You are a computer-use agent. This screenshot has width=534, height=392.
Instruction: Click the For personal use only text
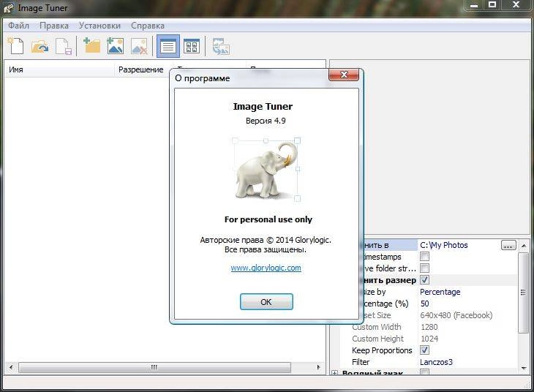pyautogui.click(x=268, y=219)
